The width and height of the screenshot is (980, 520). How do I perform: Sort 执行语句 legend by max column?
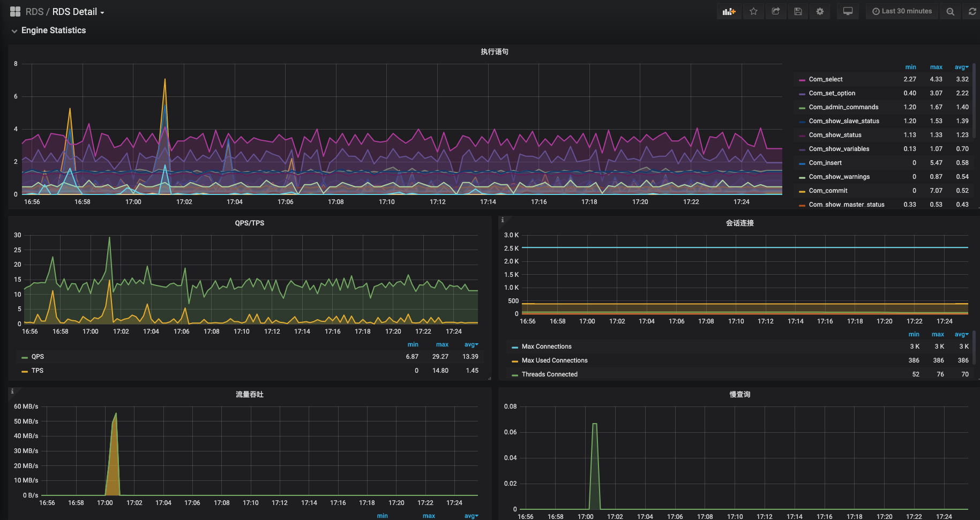pyautogui.click(x=936, y=67)
